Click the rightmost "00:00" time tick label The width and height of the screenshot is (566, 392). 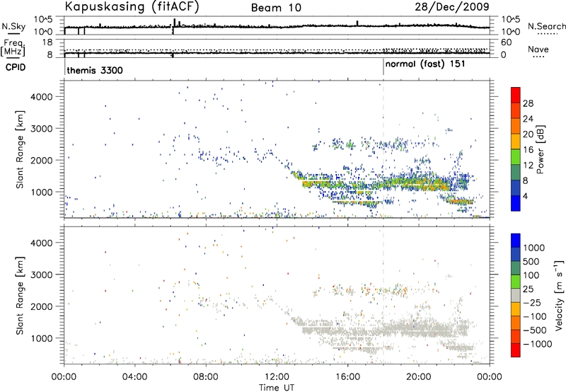[x=489, y=377]
